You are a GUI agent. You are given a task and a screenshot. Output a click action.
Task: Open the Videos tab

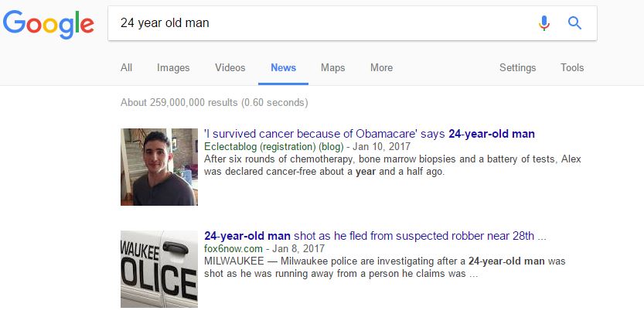click(x=230, y=68)
